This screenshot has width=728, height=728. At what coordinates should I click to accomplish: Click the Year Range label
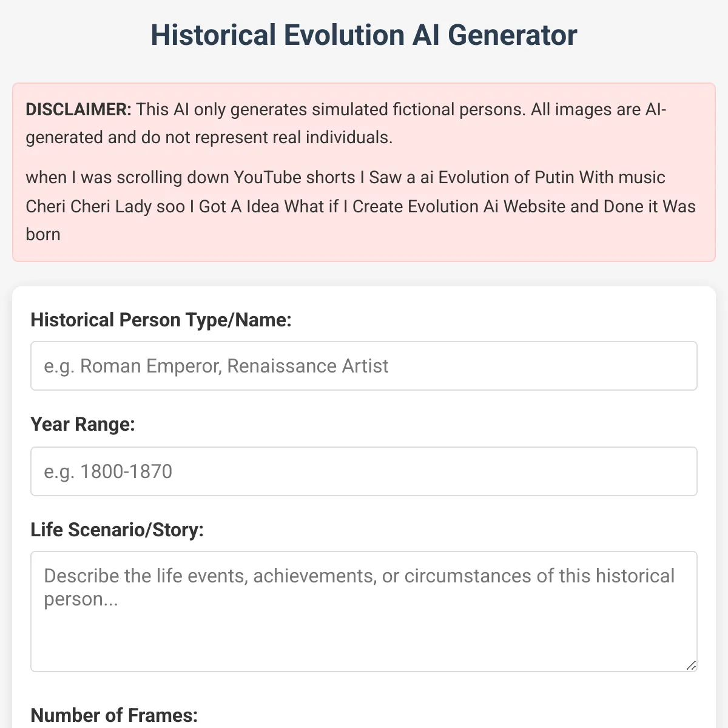pos(83,424)
